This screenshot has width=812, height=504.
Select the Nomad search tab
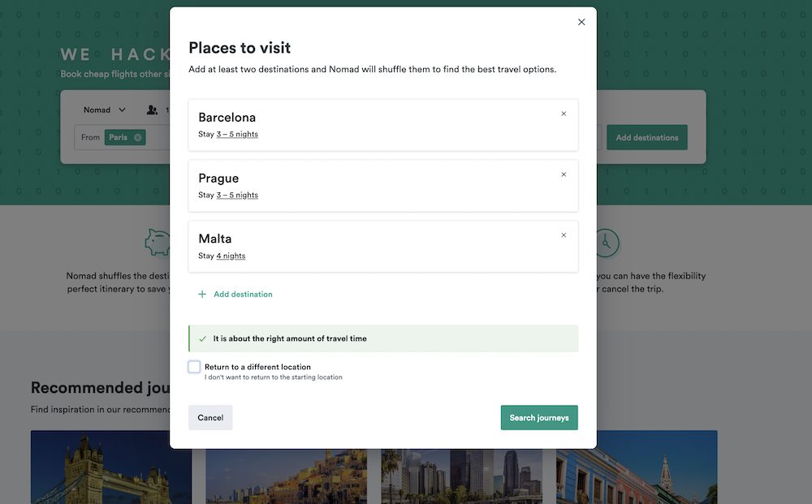[96, 109]
